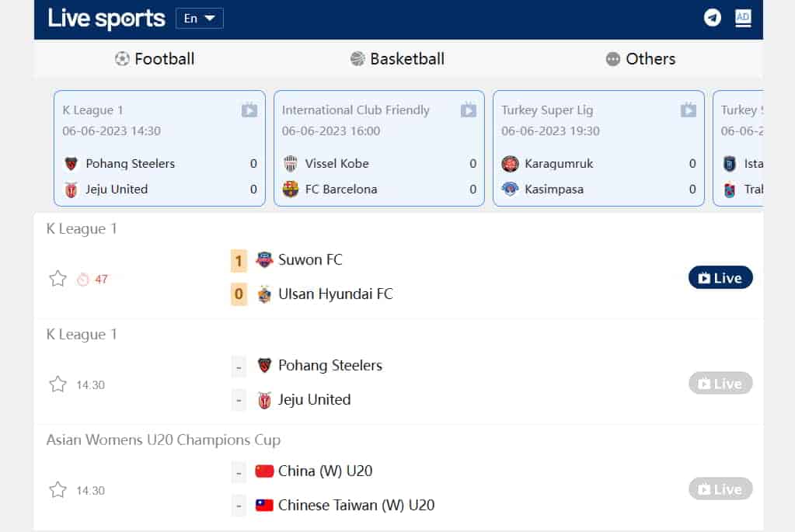Favorite the Suwon FC vs Ulsan match
The width and height of the screenshot is (795, 532).
58,279
